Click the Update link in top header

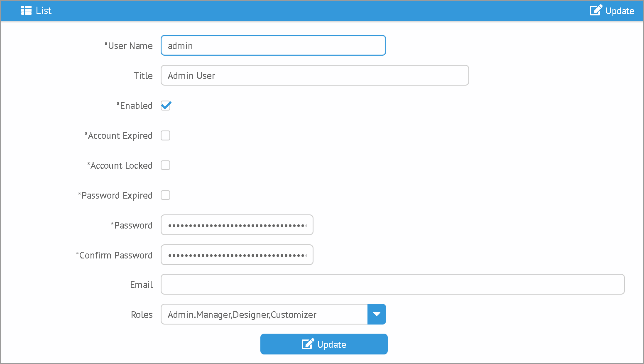pyautogui.click(x=612, y=11)
